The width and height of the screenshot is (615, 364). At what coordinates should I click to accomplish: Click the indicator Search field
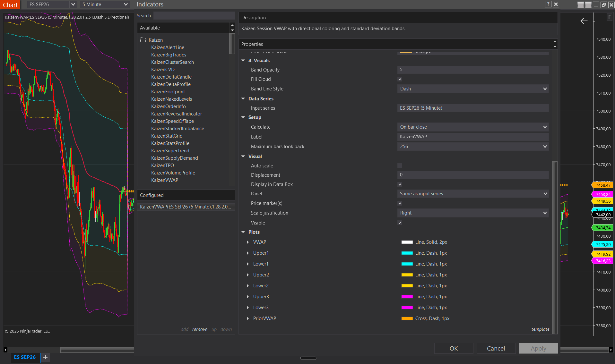click(194, 16)
